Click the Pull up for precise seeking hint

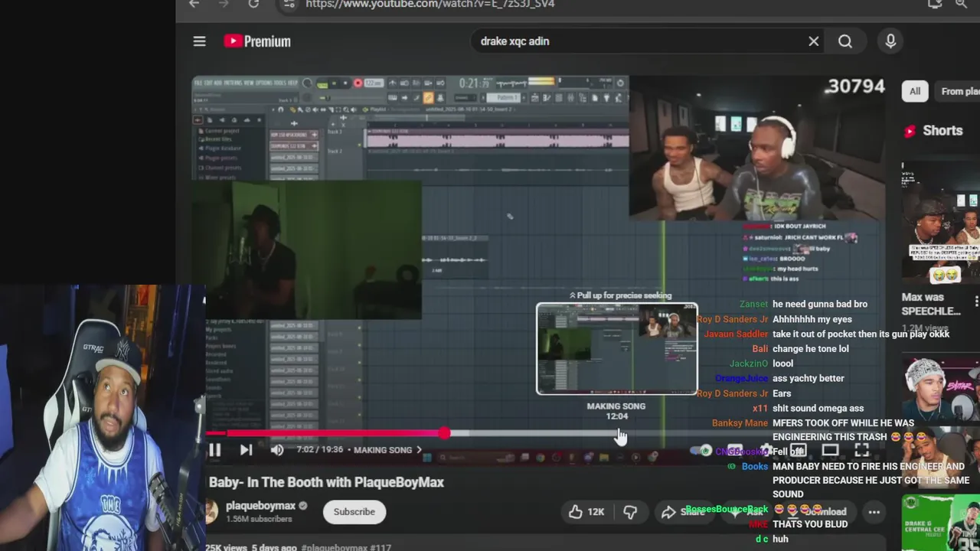click(x=620, y=295)
